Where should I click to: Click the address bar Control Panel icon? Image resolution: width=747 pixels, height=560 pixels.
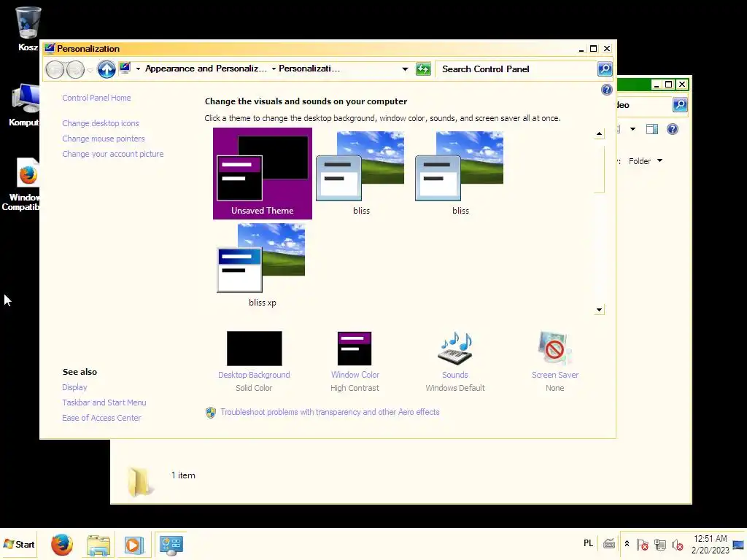(x=125, y=68)
